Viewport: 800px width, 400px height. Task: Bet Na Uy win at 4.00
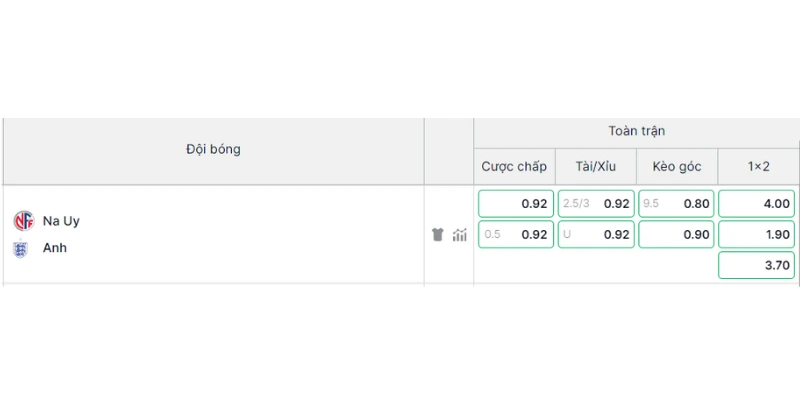click(x=757, y=204)
